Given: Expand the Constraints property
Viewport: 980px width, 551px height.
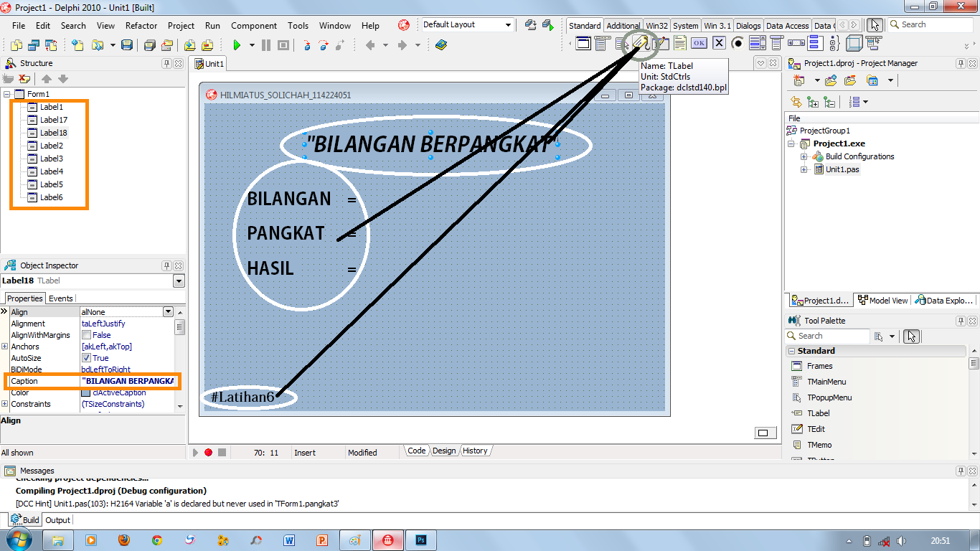Looking at the screenshot, I should pyautogui.click(x=5, y=404).
